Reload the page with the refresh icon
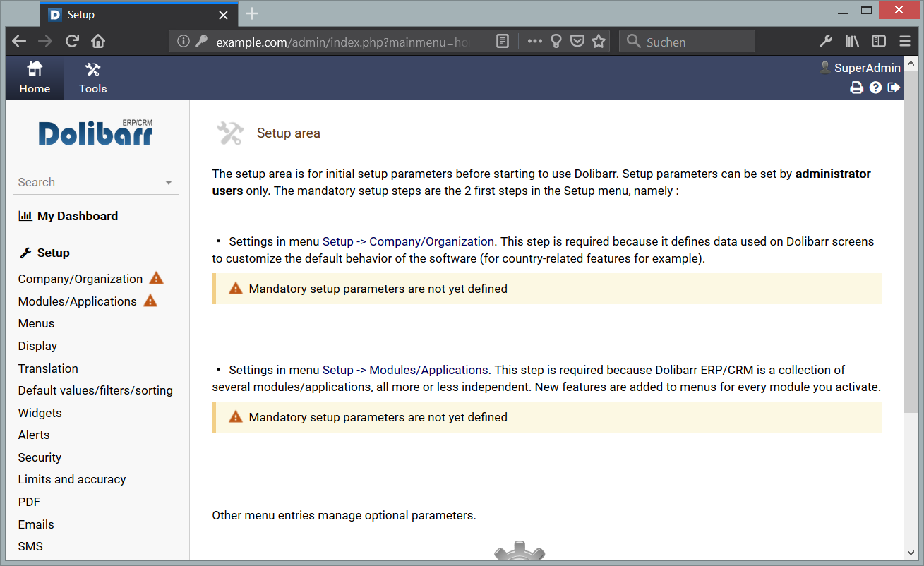 [72, 41]
